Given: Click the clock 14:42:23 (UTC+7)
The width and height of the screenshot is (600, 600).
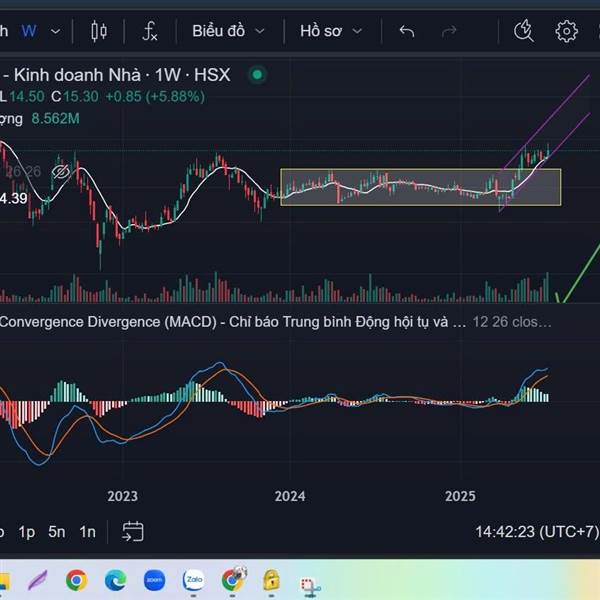Looking at the screenshot, I should tap(537, 532).
